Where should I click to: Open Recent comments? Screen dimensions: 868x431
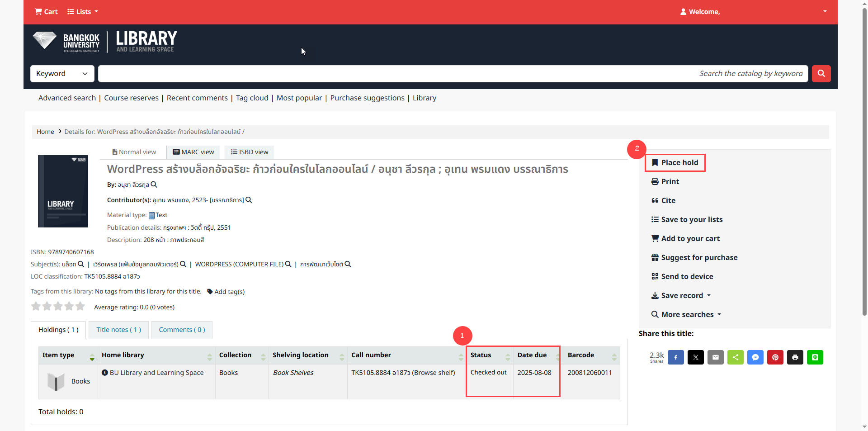tap(197, 98)
